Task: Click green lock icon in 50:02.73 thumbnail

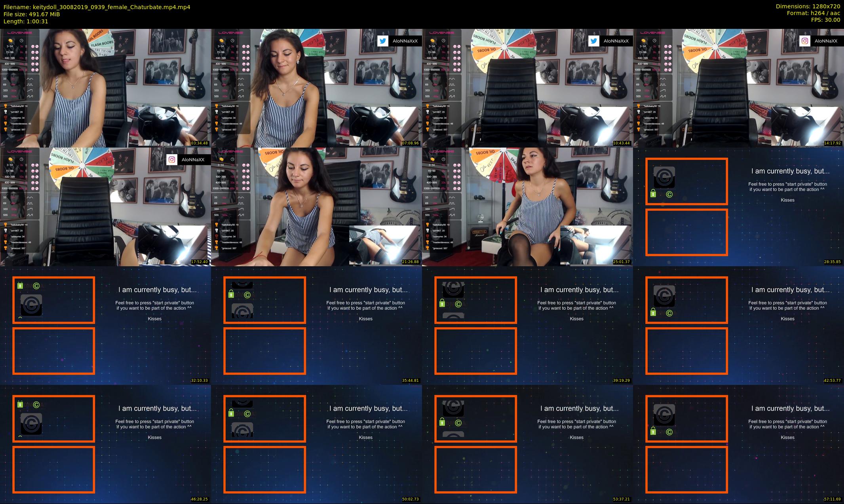Action: point(231,413)
